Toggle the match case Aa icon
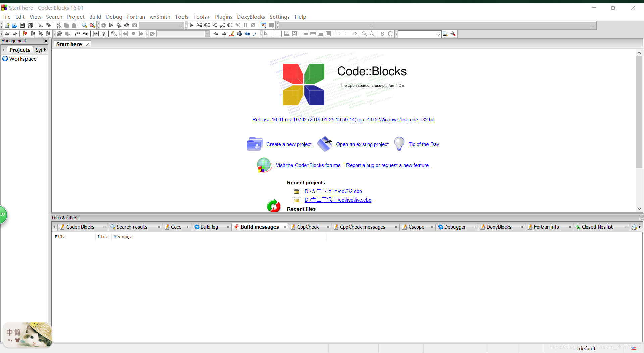The image size is (644, 353). point(247,34)
